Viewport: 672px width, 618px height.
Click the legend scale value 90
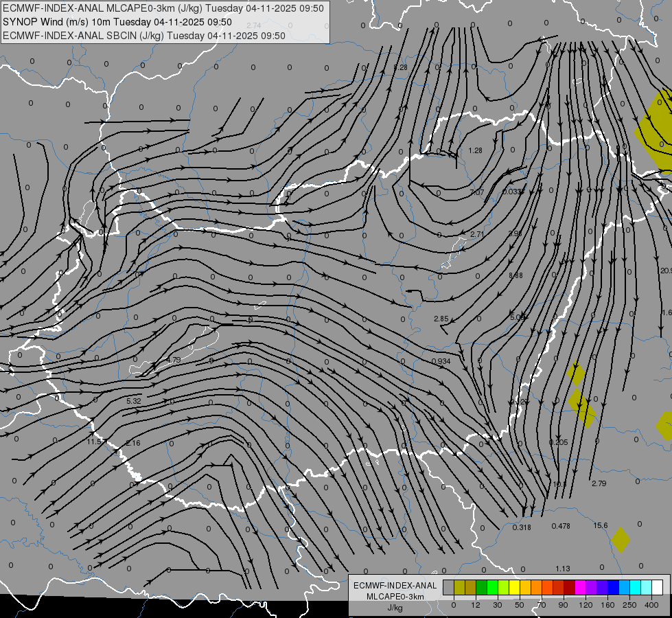(563, 605)
